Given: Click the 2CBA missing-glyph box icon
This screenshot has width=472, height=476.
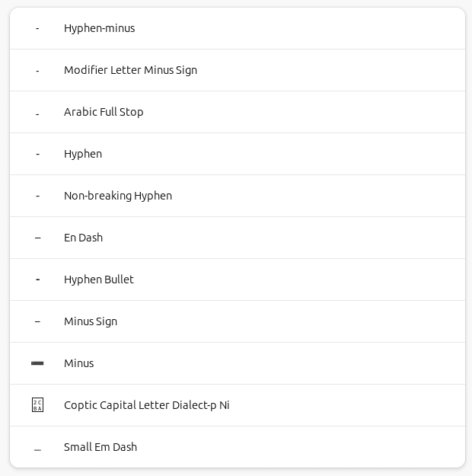Looking at the screenshot, I should pos(37,405).
